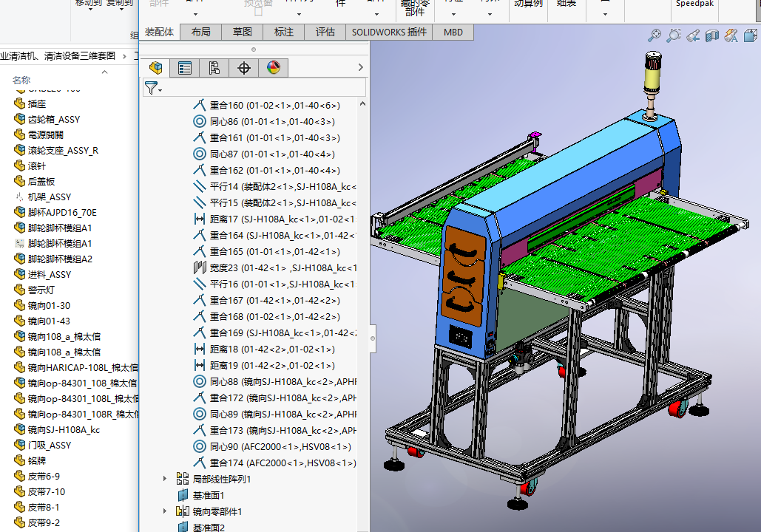This screenshot has width=761, height=532.
Task: Open the FeatureManager design tree tab
Action: click(155, 68)
